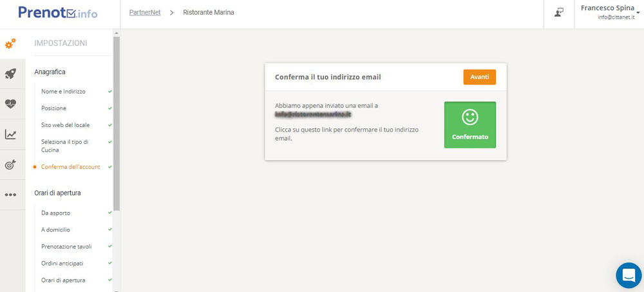Open the settings gears sidebar icon
The height and width of the screenshot is (292, 644).
(10, 44)
